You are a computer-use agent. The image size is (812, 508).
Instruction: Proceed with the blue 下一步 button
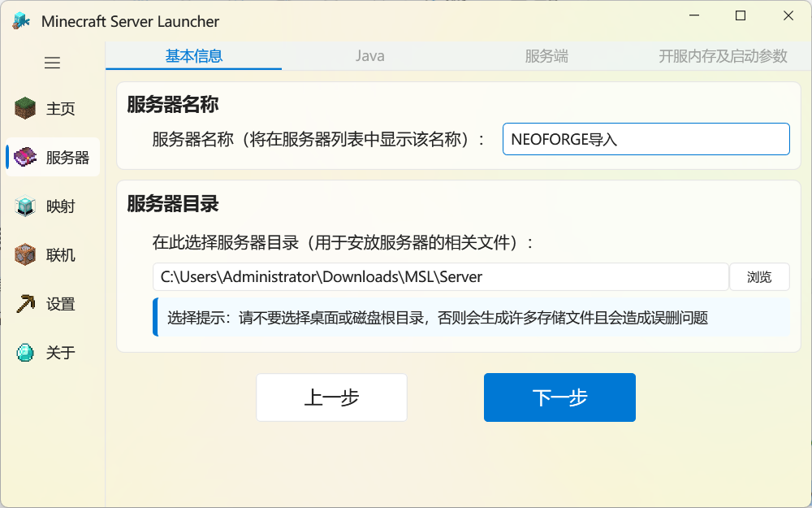559,397
